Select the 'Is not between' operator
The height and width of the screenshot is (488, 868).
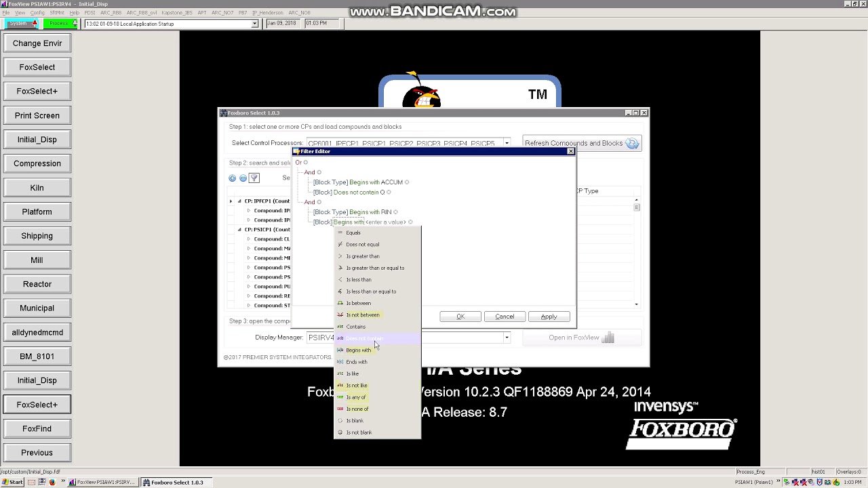[377, 315]
